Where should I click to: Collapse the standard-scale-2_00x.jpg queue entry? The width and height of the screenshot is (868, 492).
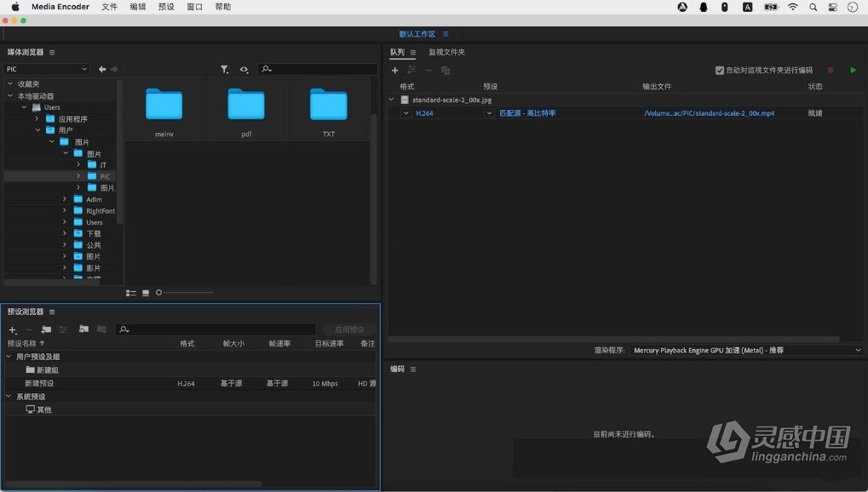pos(391,98)
